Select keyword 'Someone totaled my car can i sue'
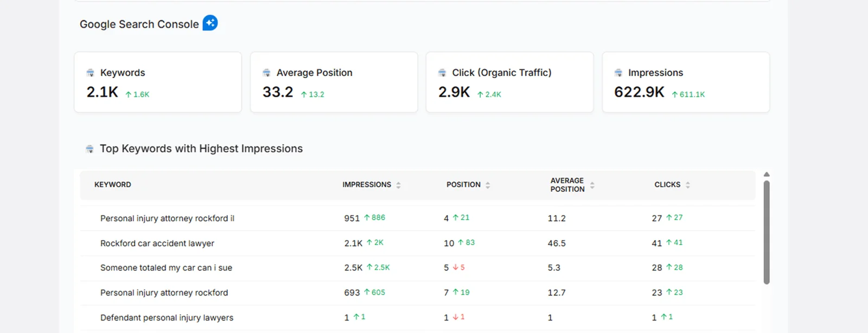868x333 pixels. tap(166, 268)
